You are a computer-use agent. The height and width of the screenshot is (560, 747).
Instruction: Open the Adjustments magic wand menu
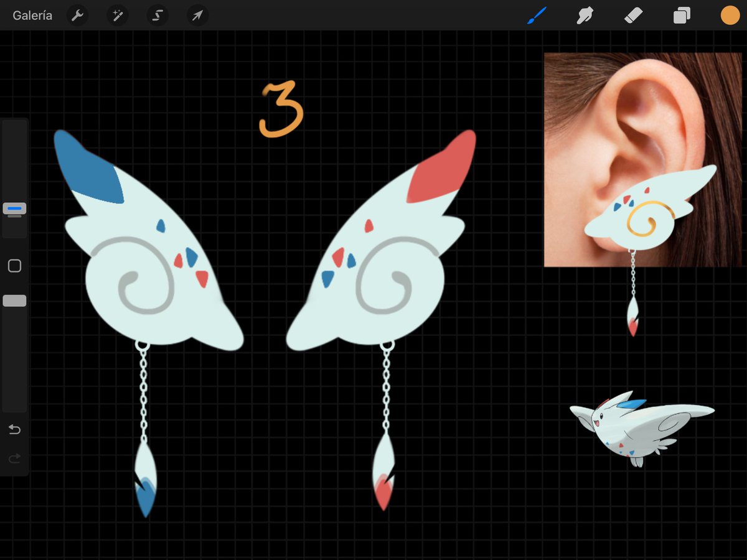[117, 16]
